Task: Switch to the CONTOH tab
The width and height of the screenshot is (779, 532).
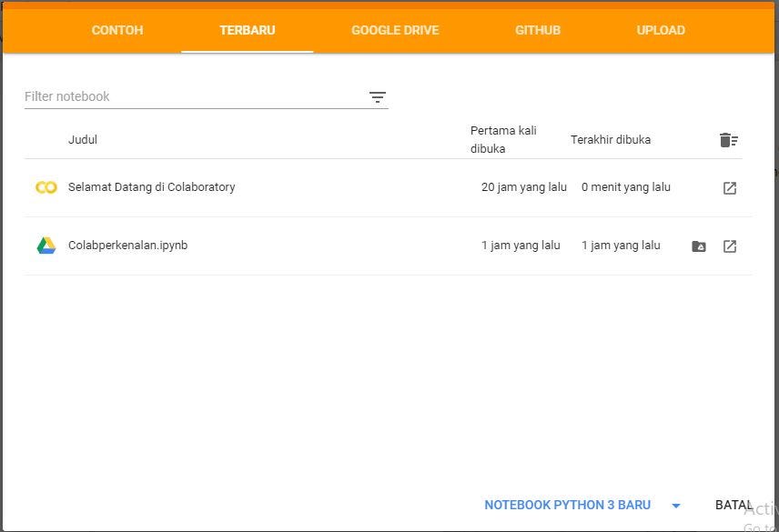Action: (x=116, y=30)
